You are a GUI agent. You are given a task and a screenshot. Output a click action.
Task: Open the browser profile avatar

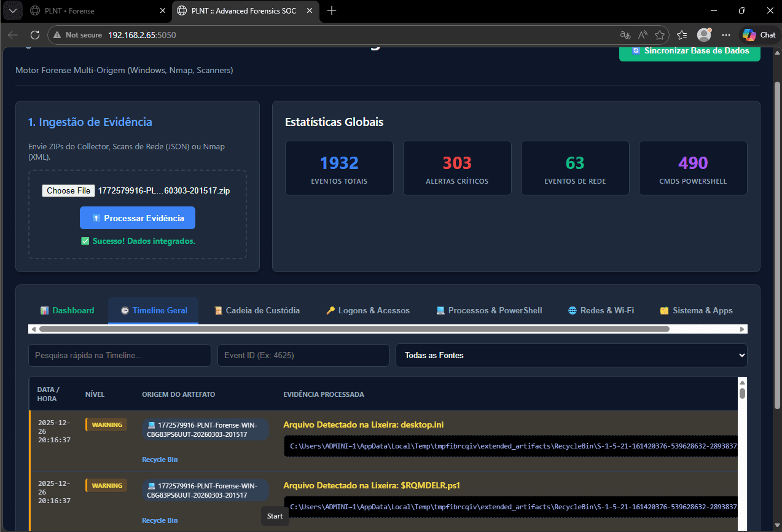click(703, 35)
